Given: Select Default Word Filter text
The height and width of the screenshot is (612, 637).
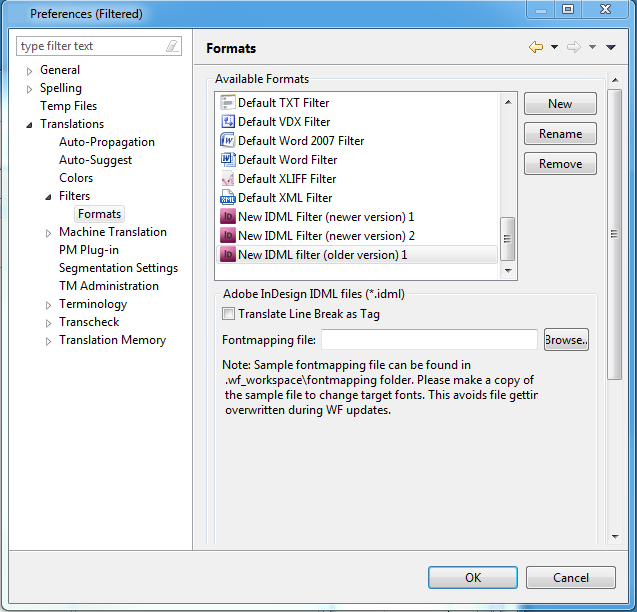Looking at the screenshot, I should [x=288, y=159].
